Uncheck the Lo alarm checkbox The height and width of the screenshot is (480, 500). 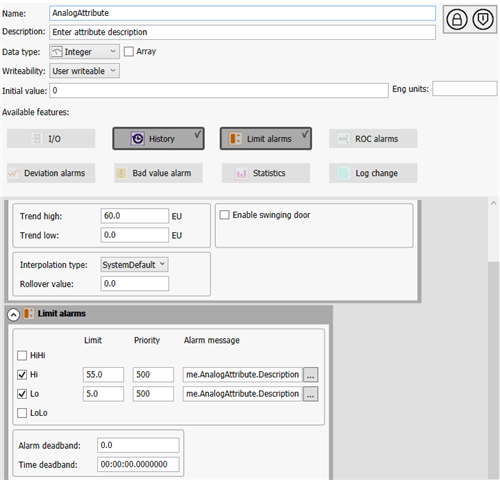(x=22, y=394)
